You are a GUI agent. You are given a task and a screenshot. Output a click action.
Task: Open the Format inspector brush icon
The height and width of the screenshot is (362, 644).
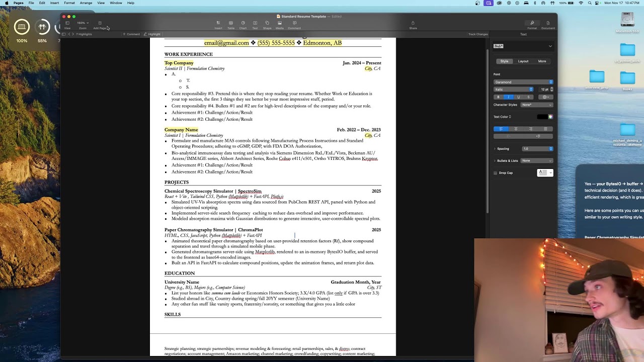[x=532, y=23]
